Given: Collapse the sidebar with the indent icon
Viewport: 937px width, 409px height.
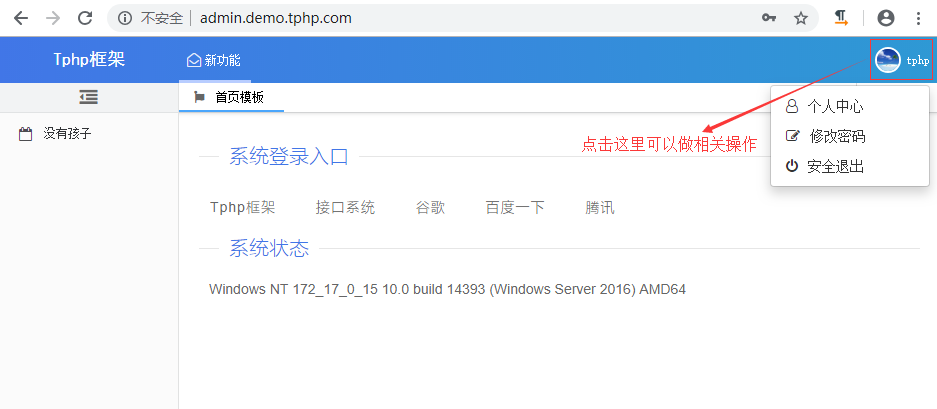Looking at the screenshot, I should point(89,97).
